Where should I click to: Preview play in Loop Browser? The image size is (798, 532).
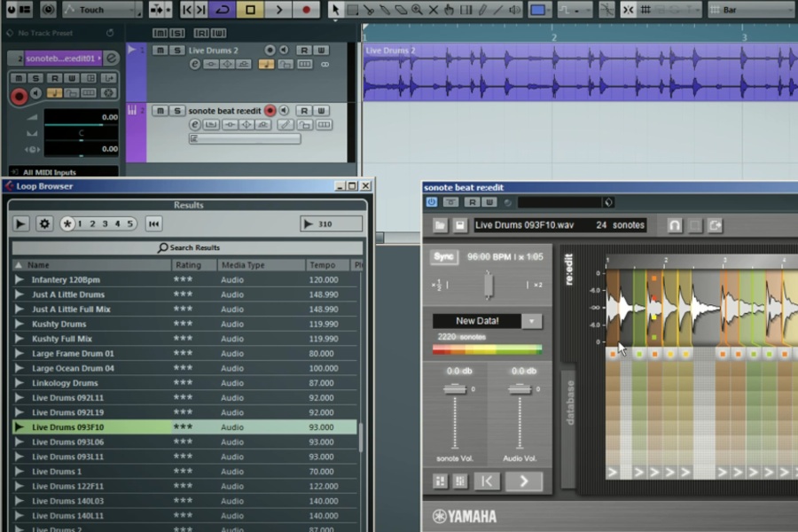click(20, 223)
